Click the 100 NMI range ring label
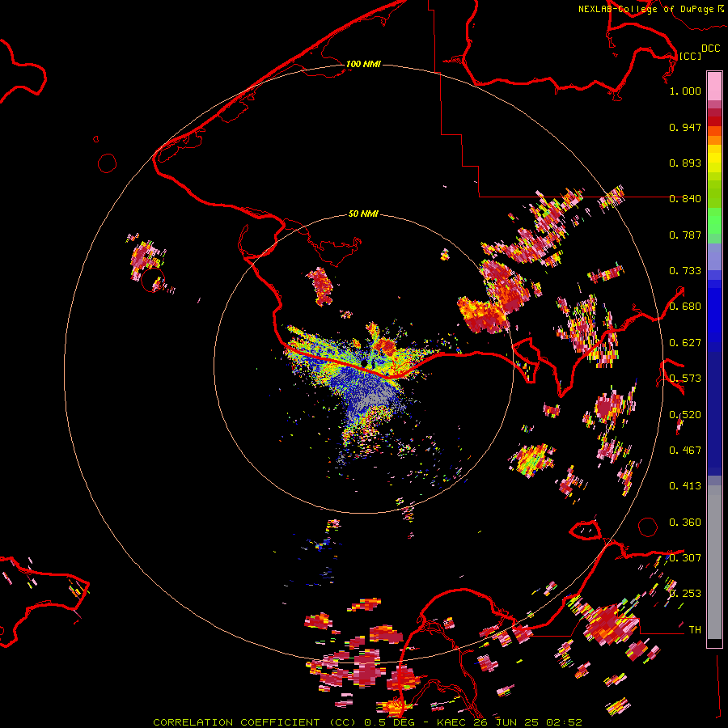This screenshot has height=728, width=728. (363, 64)
